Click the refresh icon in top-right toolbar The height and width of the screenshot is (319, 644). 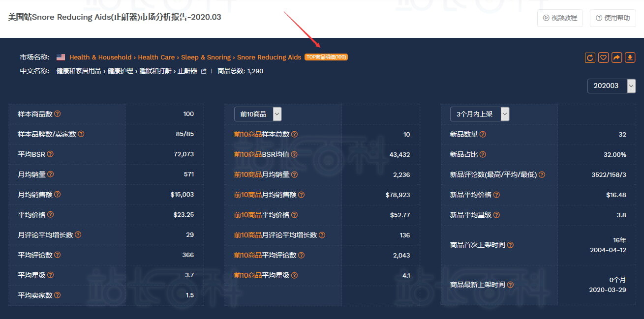[590, 58]
